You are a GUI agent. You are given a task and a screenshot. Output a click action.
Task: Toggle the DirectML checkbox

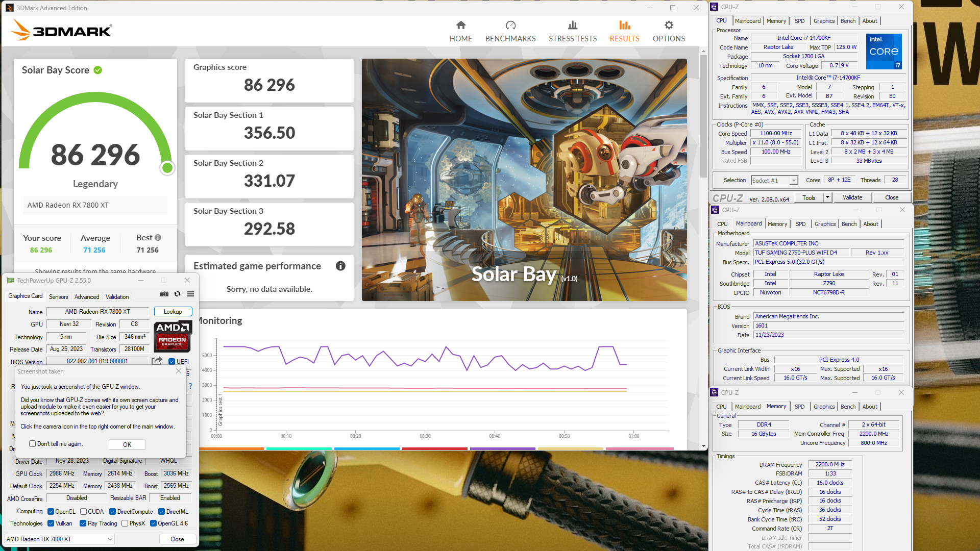161,511
